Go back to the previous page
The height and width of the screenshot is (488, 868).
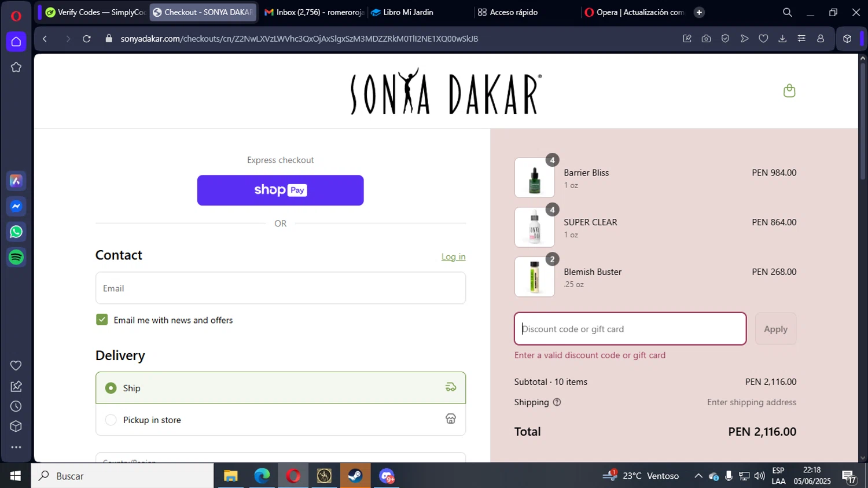pyautogui.click(x=45, y=39)
